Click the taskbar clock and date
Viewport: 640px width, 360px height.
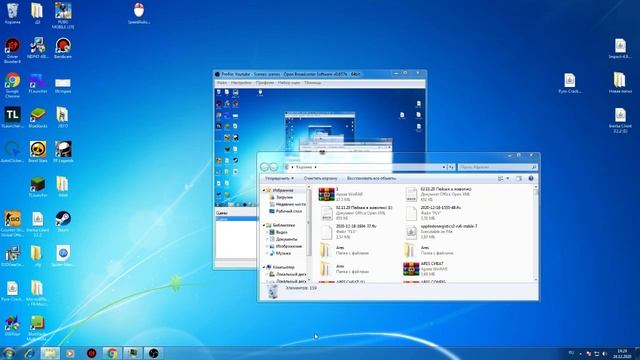click(x=622, y=353)
